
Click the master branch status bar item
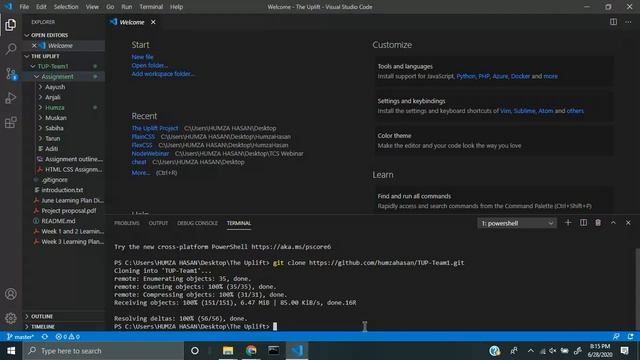coord(20,337)
